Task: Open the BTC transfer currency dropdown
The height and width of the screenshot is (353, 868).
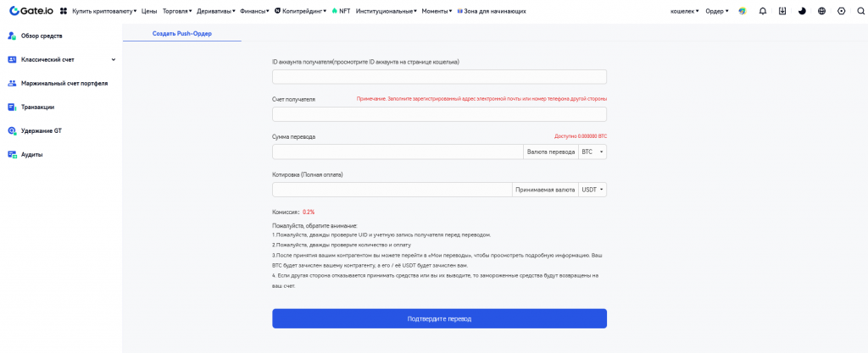Action: coord(593,152)
